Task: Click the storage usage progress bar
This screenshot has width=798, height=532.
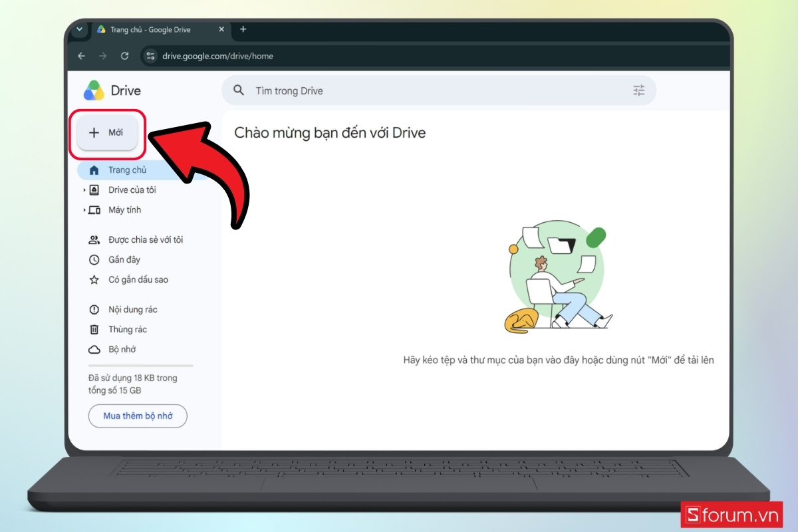Action: [x=141, y=366]
